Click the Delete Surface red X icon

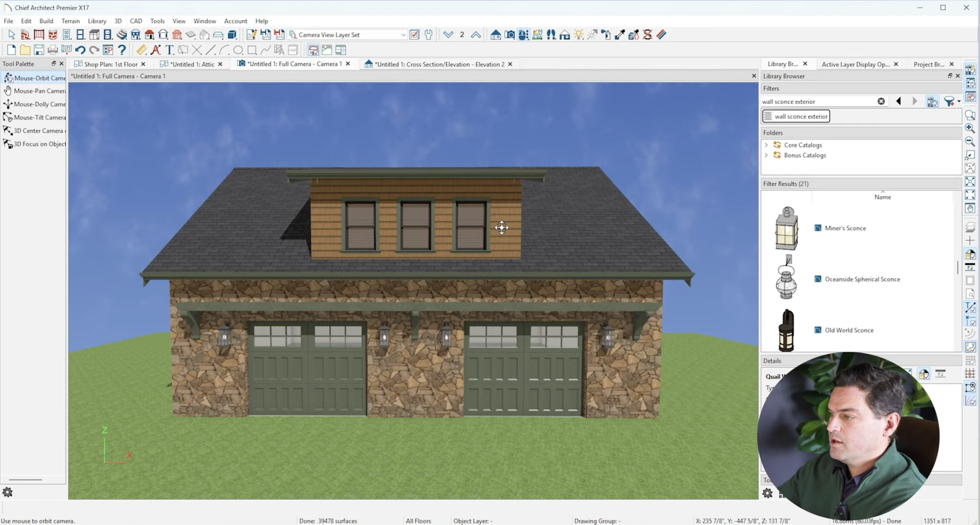(648, 35)
